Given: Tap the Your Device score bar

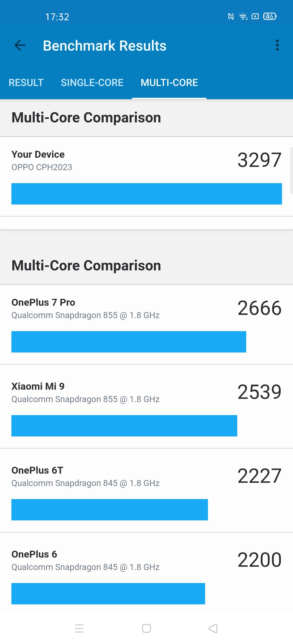Looking at the screenshot, I should tap(147, 194).
